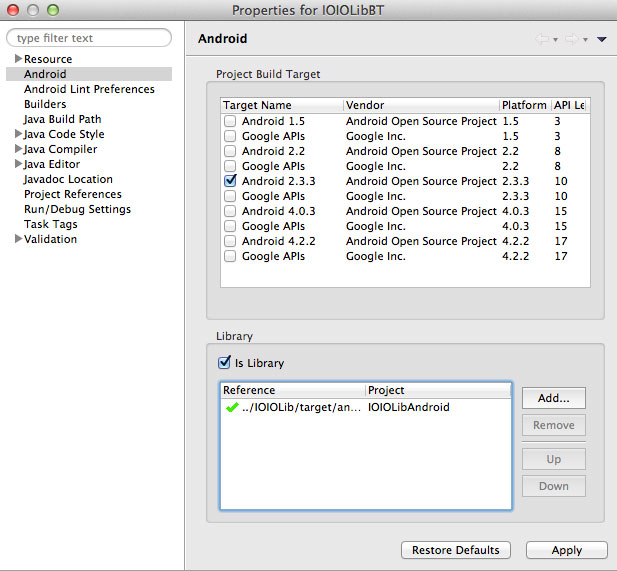
Task: Check the Google APIs 4.2.2 checkbox
Action: point(230,256)
